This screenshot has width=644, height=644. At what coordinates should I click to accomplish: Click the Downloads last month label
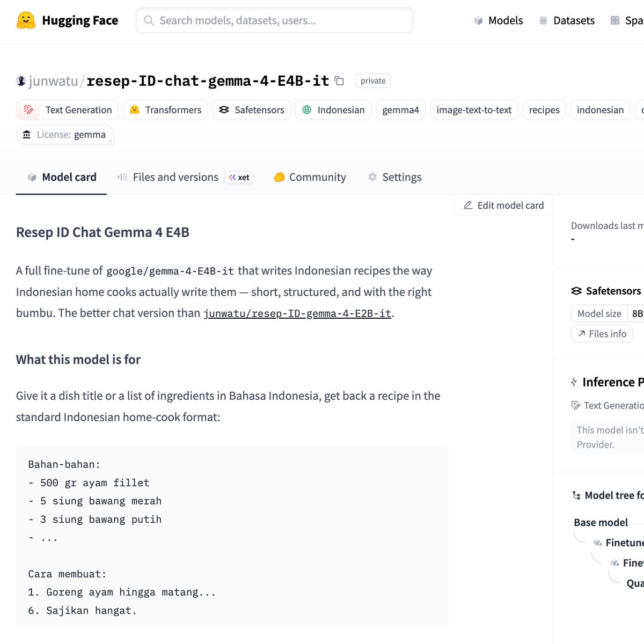(x=607, y=225)
